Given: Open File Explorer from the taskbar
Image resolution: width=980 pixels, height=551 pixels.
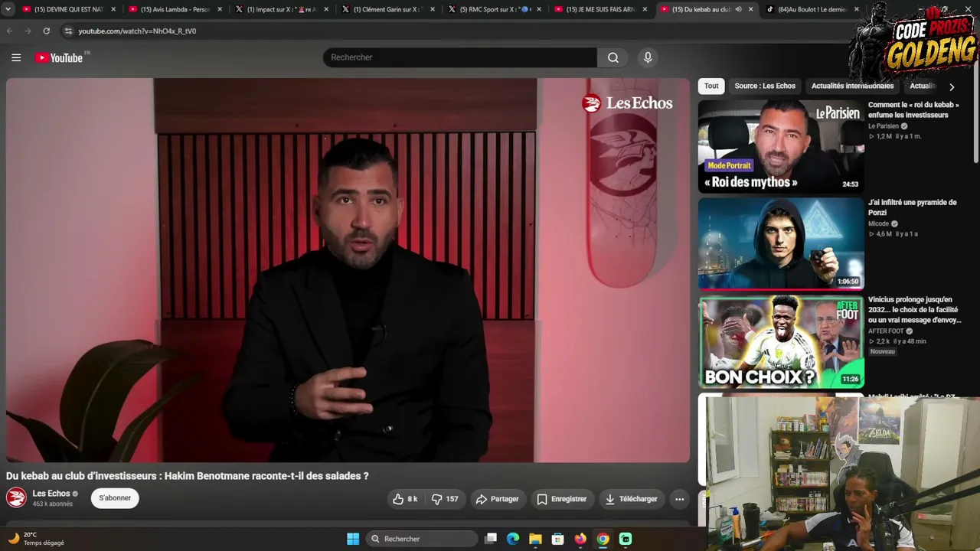Looking at the screenshot, I should tap(535, 539).
